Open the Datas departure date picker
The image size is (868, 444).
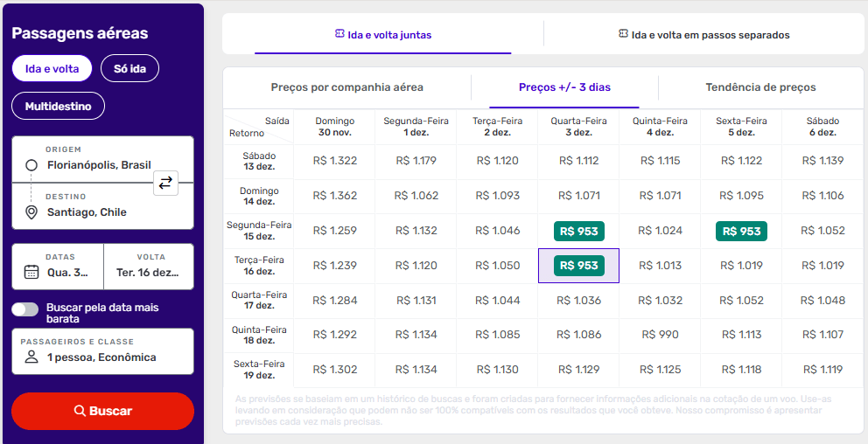pos(58,266)
